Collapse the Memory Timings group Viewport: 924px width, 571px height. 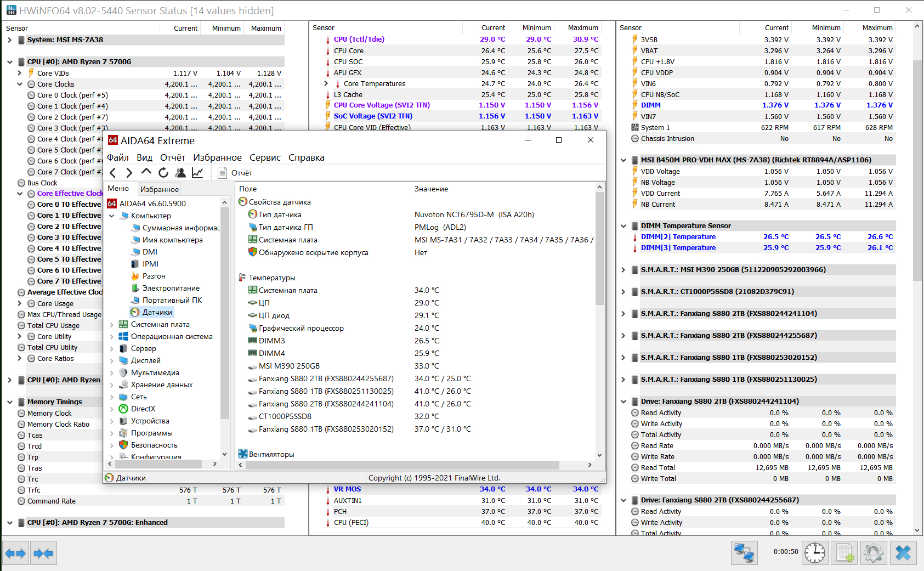tap(9, 402)
